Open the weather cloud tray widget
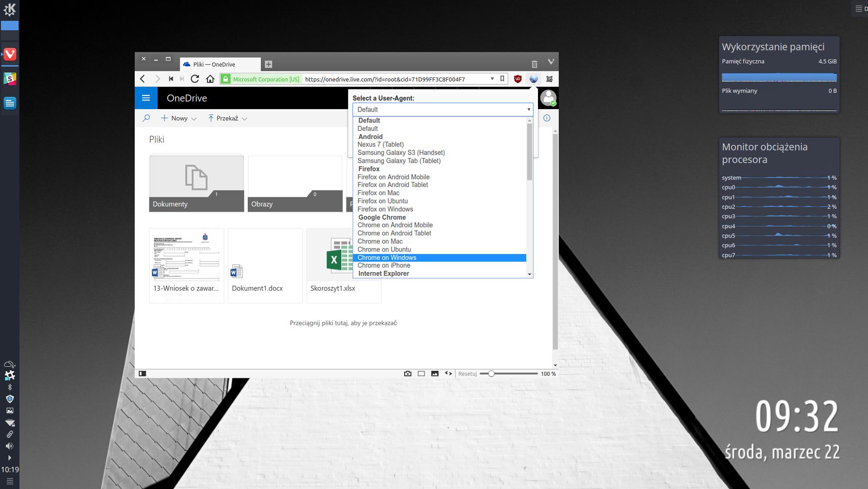868x489 pixels. click(x=10, y=364)
